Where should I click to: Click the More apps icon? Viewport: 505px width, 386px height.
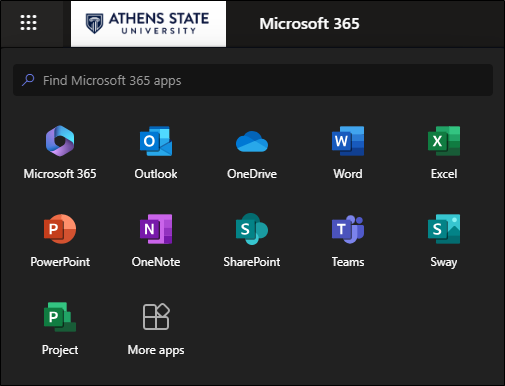tap(156, 317)
